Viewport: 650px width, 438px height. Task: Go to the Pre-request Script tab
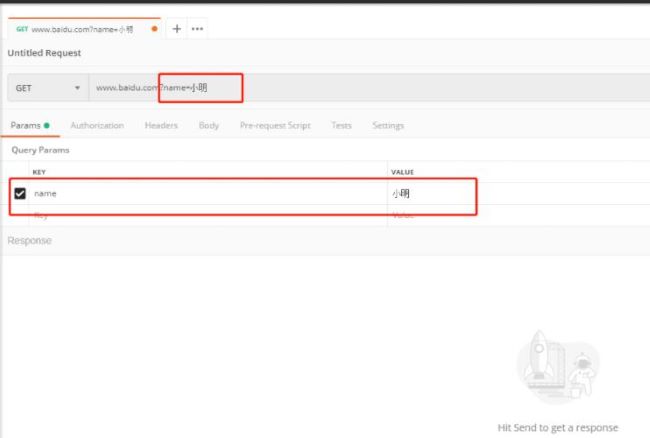pyautogui.click(x=275, y=126)
